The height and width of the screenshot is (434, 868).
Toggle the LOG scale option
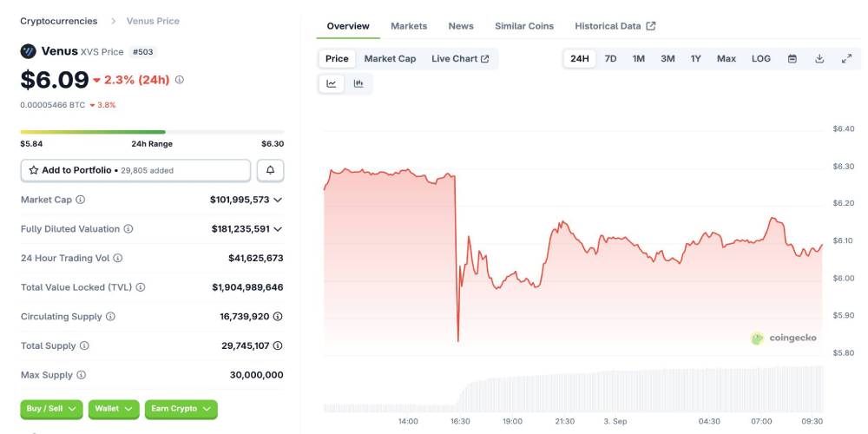[x=761, y=59]
